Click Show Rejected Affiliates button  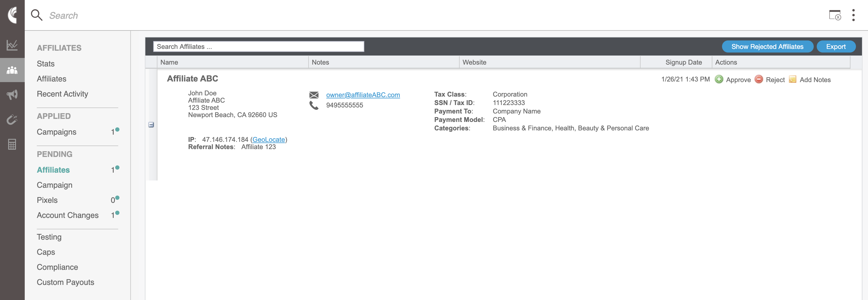[767, 46]
